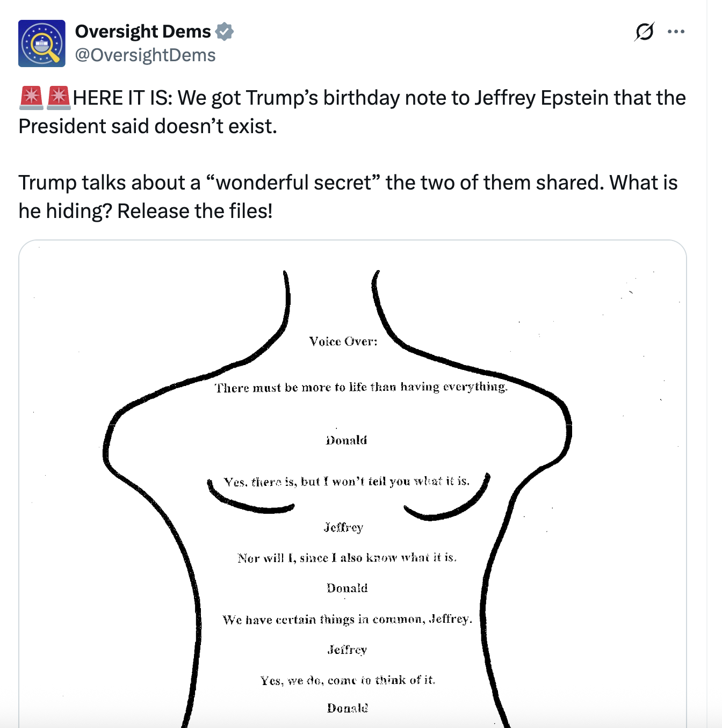722x728 pixels.
Task: Click "There must be more to life" line
Action: tap(361, 387)
